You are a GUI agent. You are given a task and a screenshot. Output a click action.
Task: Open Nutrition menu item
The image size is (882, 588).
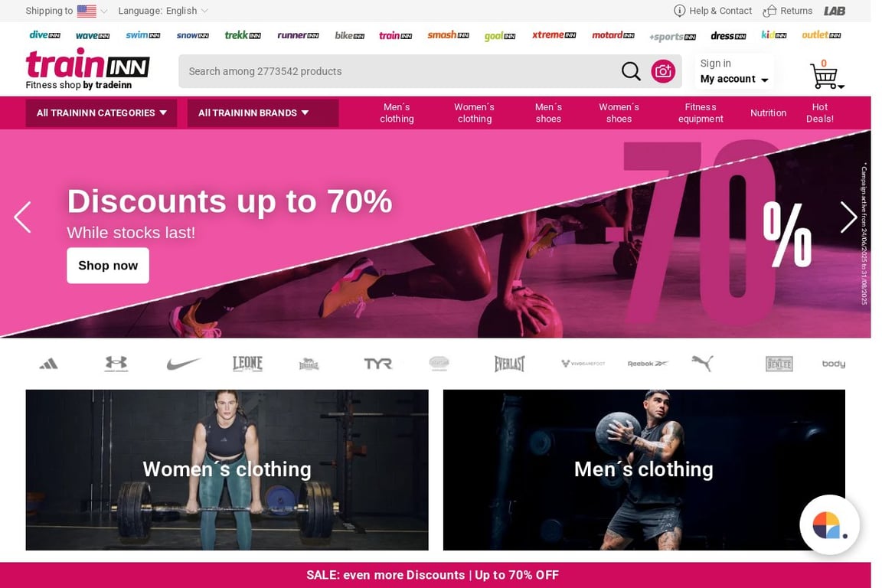[x=768, y=113]
